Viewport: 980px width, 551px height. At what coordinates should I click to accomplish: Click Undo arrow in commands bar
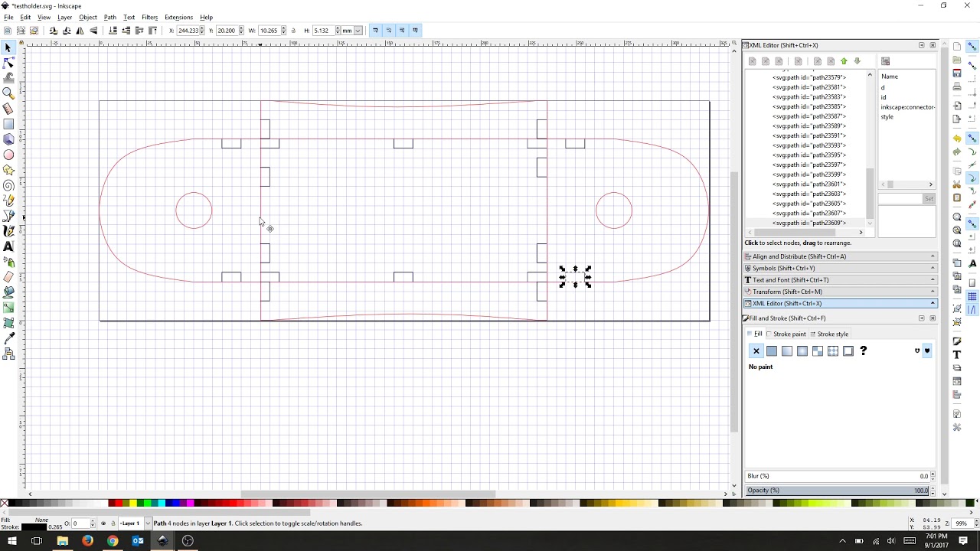click(x=957, y=139)
